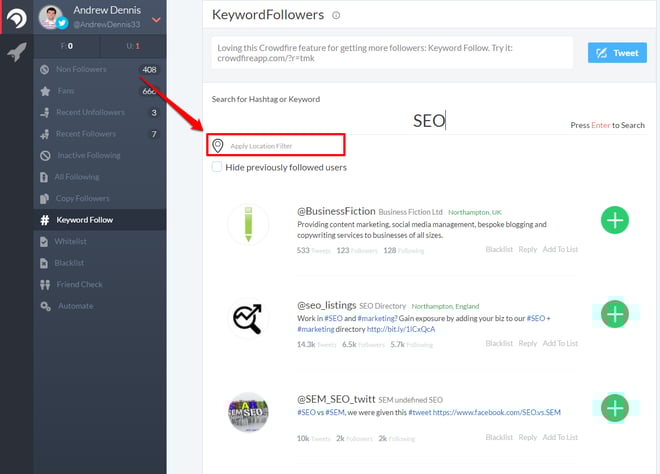Open @SEM_SEO_twitt username link

click(x=336, y=399)
